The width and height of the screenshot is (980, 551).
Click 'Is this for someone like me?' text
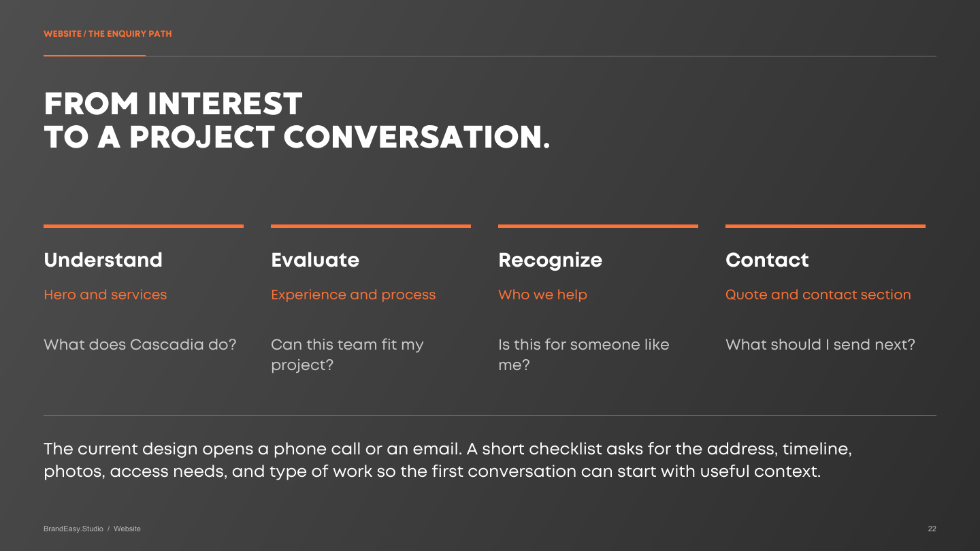tap(584, 354)
